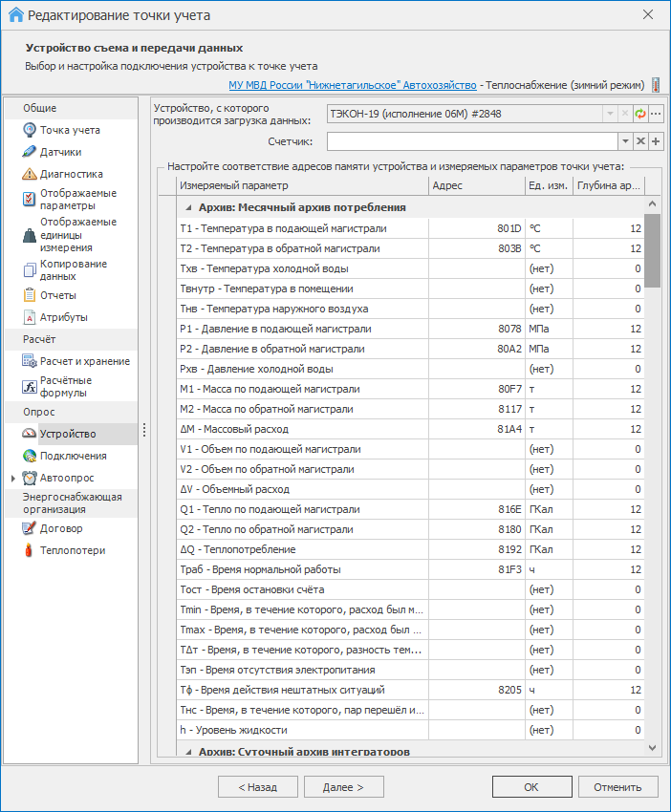Select row P1 - Давление в подающей магистрали
This screenshot has width=671, height=812.
pos(410,329)
